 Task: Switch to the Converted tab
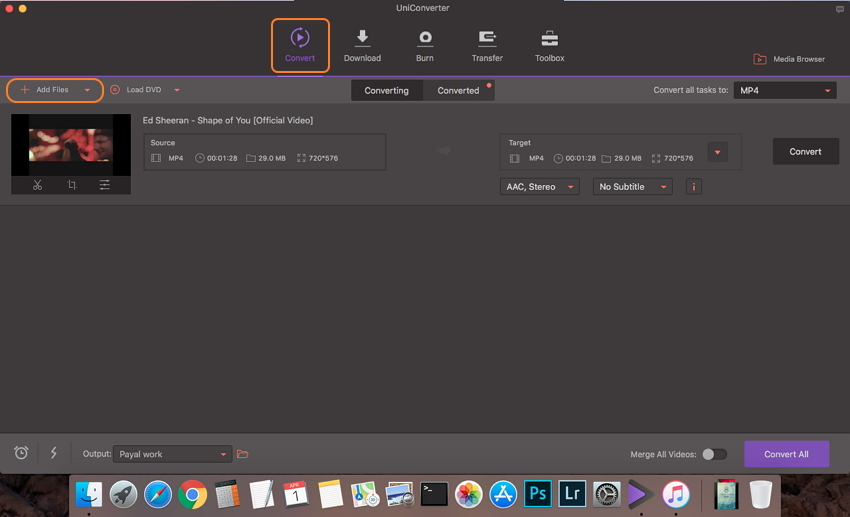click(x=459, y=91)
